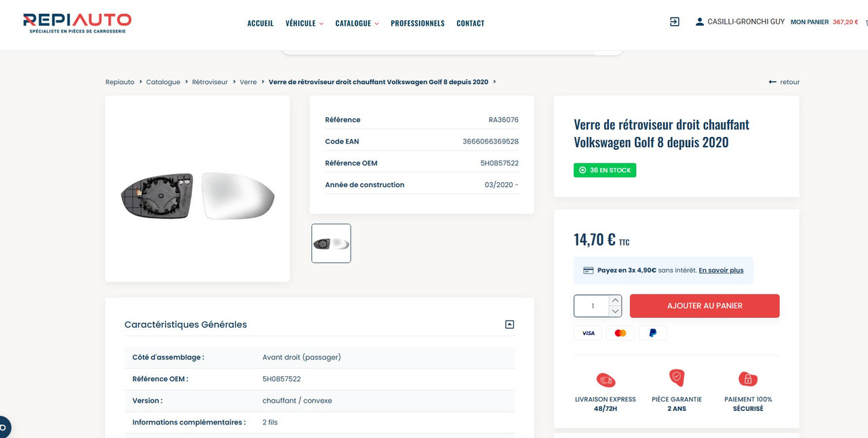Click the retour link
868x438 pixels.
point(790,82)
